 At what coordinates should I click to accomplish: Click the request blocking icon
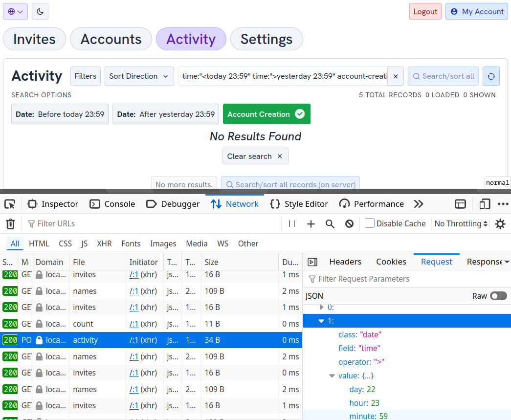pos(349,223)
